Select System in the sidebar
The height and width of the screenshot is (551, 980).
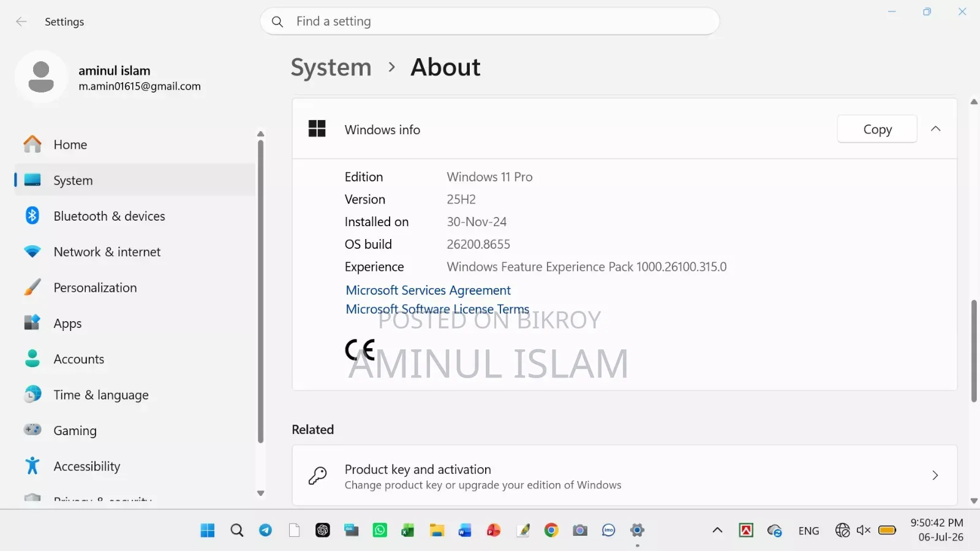pos(135,180)
